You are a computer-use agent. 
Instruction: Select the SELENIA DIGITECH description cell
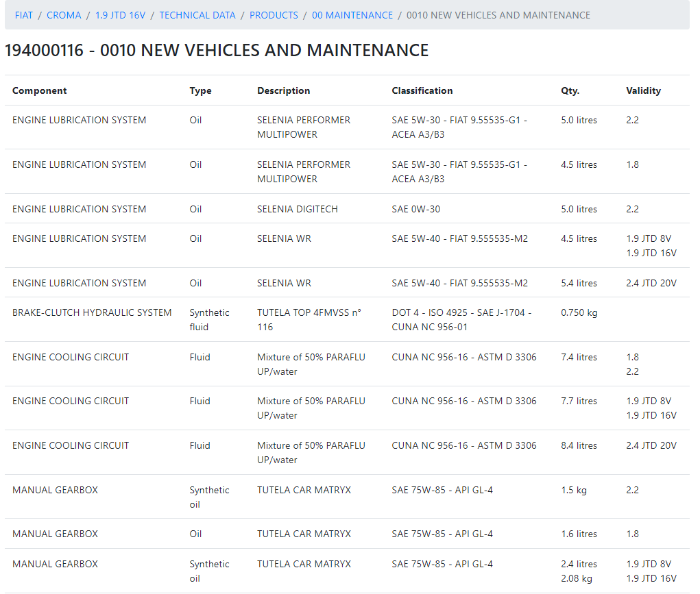point(298,209)
